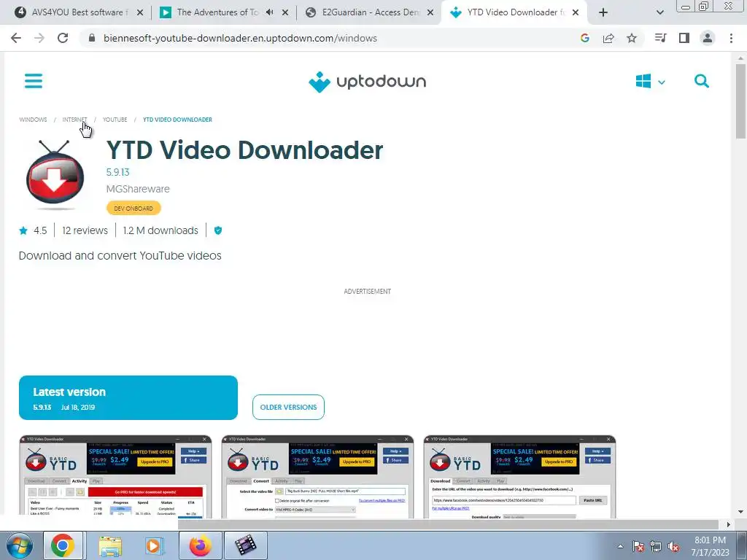Open a new browser tab
747x560 pixels.
(x=603, y=13)
